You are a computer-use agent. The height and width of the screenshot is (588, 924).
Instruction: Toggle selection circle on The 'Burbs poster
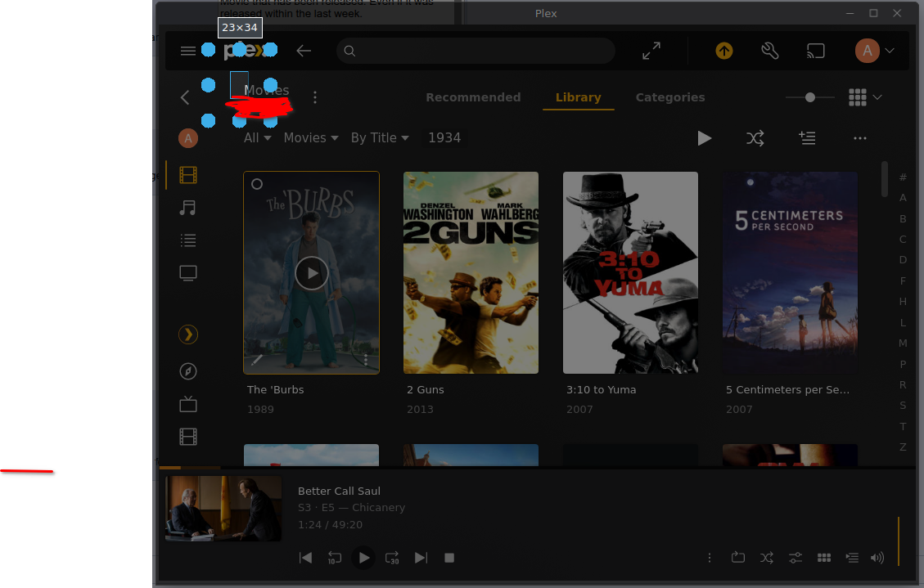[x=257, y=184]
